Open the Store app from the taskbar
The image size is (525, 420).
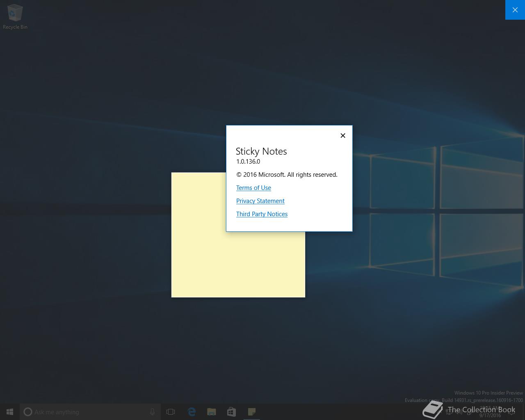pyautogui.click(x=231, y=412)
